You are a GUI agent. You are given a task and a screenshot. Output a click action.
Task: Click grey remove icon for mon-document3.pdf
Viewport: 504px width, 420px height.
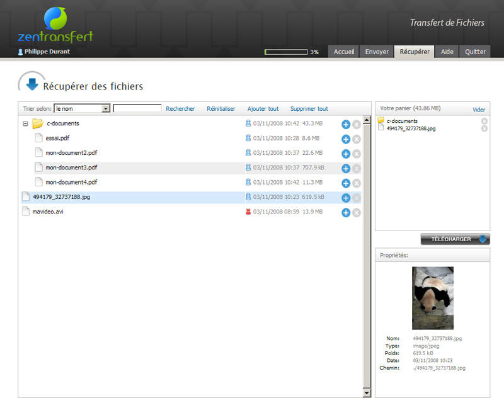357,169
